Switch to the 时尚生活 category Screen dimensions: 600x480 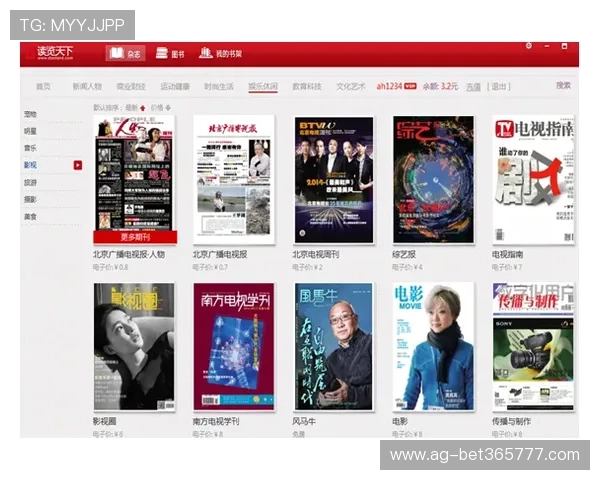218,86
